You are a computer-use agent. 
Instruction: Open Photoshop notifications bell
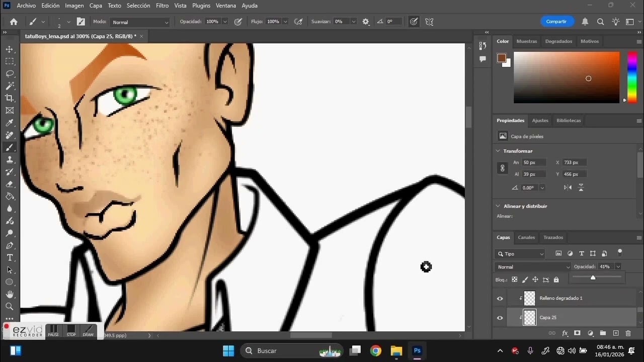click(585, 22)
